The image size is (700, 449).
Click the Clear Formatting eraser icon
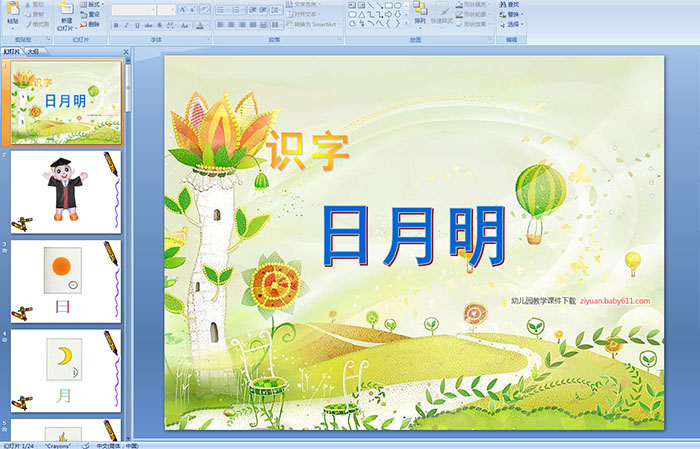(x=204, y=10)
